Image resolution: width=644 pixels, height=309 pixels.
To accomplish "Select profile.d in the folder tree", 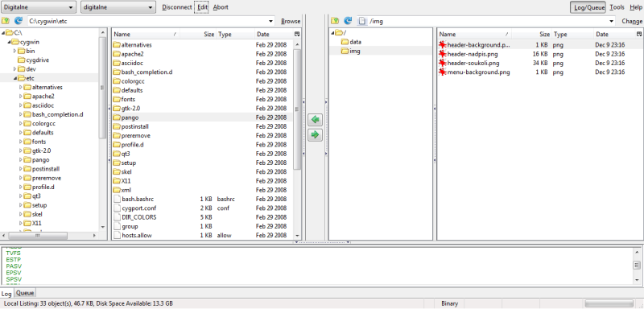I will [x=43, y=187].
